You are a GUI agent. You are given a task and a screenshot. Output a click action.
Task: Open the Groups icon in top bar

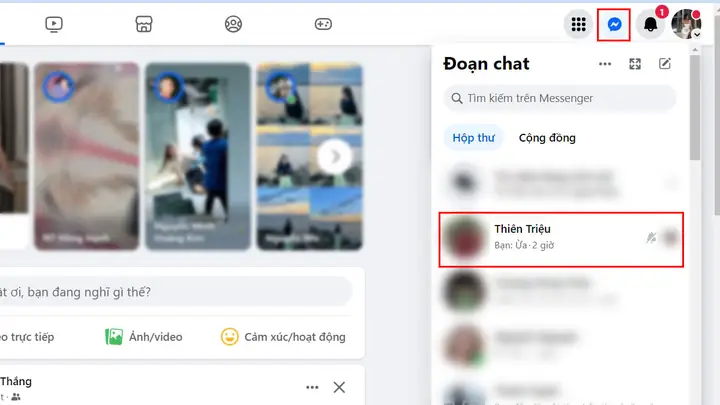click(233, 24)
